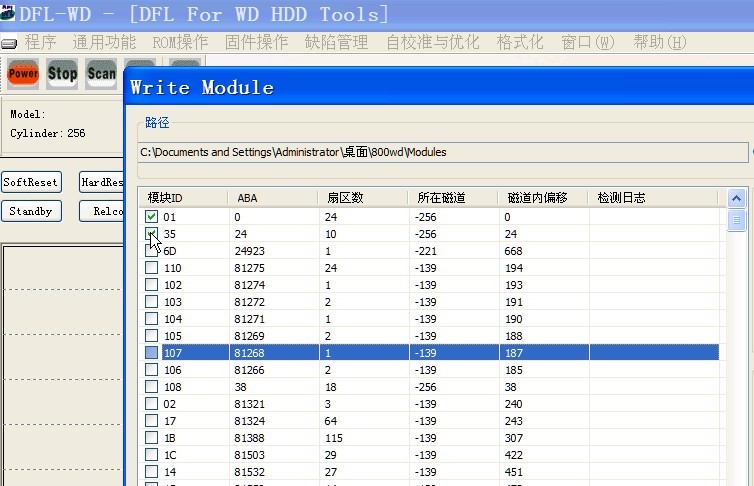The width and height of the screenshot is (754, 486).
Task: Check module 6D checkbox
Action: (151, 250)
